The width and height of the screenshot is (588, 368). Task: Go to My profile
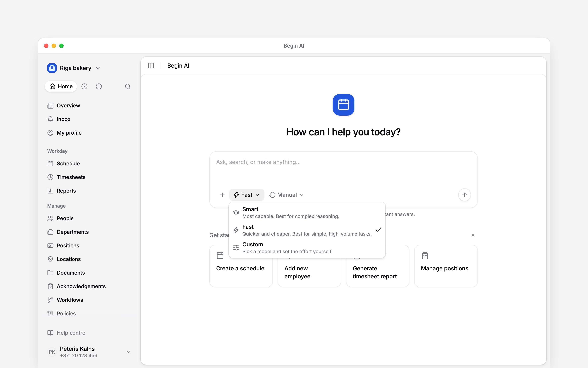(x=89, y=133)
